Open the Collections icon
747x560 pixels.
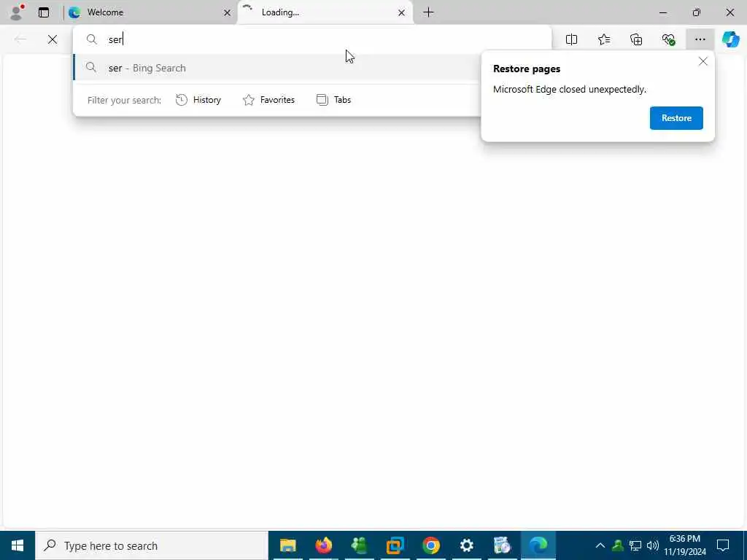(x=636, y=39)
